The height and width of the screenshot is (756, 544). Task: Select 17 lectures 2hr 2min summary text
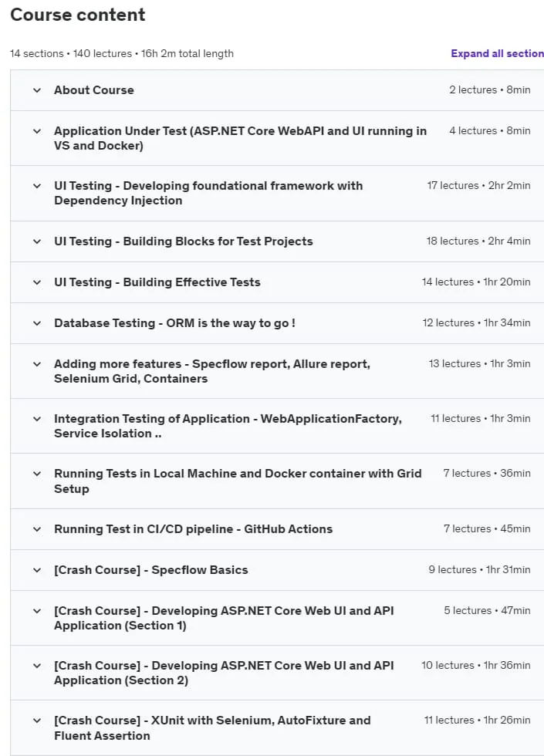click(478, 186)
